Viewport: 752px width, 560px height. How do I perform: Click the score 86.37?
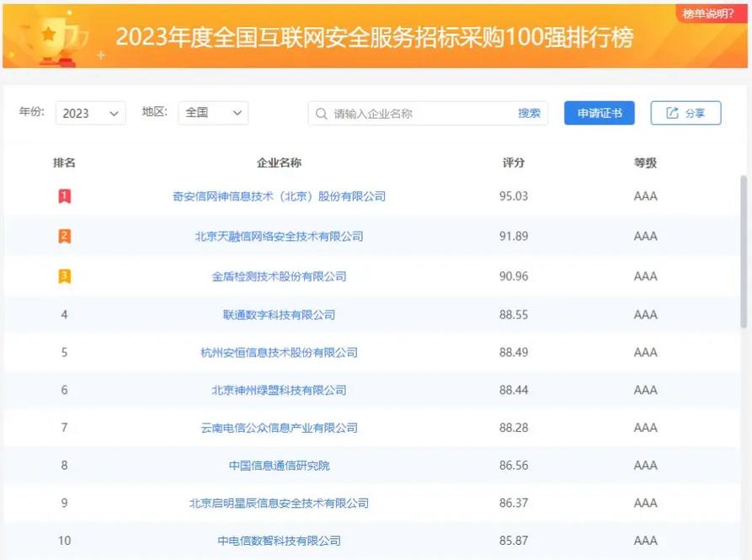click(514, 503)
